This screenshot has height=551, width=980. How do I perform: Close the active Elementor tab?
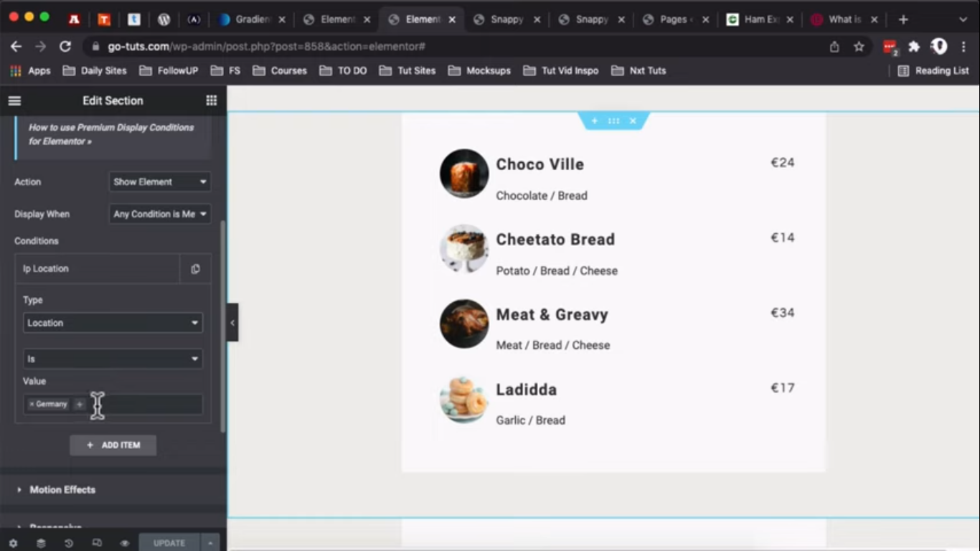452,19
